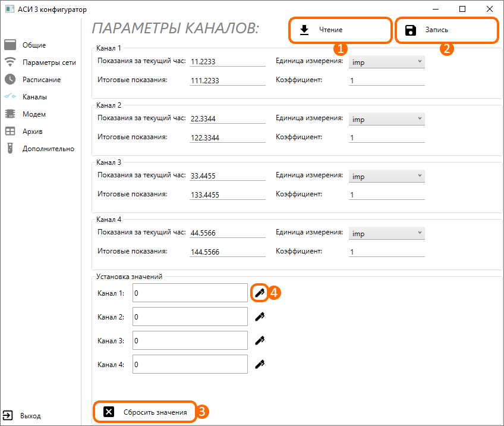Click the test tube icon for Дополнительно
Viewport: 504px width, 426px height.
(10, 148)
